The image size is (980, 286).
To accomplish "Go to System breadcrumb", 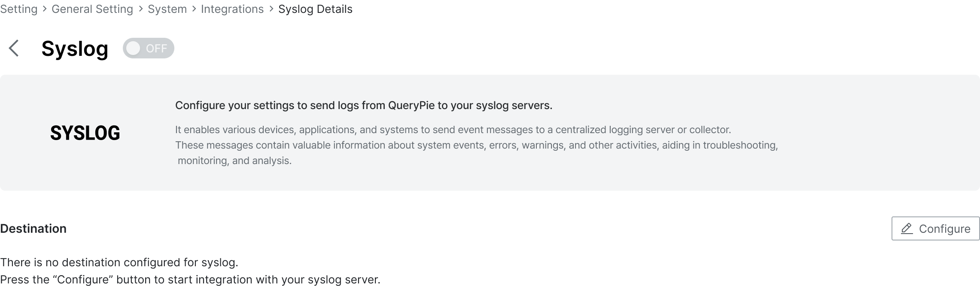I will tap(167, 9).
